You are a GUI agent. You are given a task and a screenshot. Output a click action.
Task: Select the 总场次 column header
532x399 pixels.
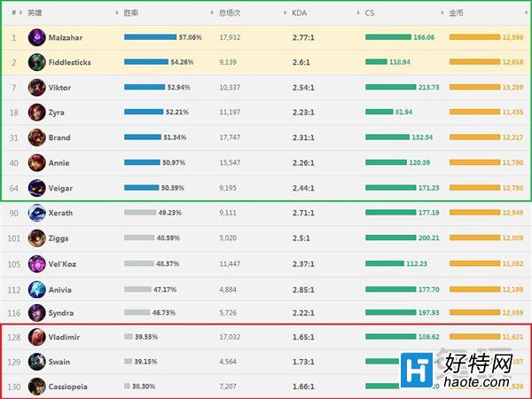[230, 13]
